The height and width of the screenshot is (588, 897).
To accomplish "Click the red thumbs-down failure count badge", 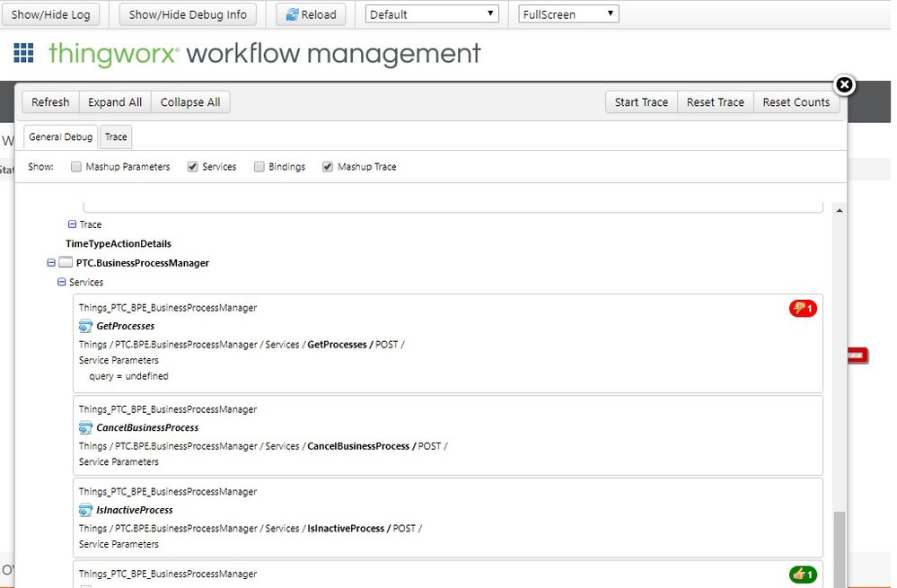I will tap(804, 308).
